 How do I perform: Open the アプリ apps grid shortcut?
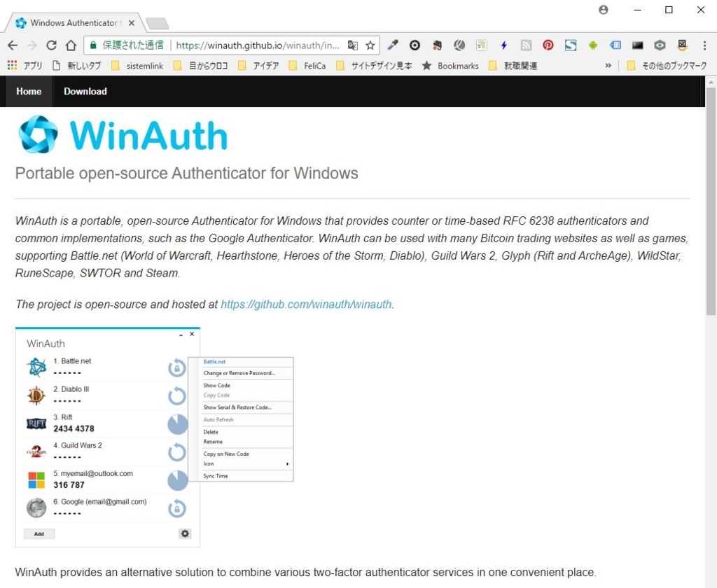click(25, 66)
